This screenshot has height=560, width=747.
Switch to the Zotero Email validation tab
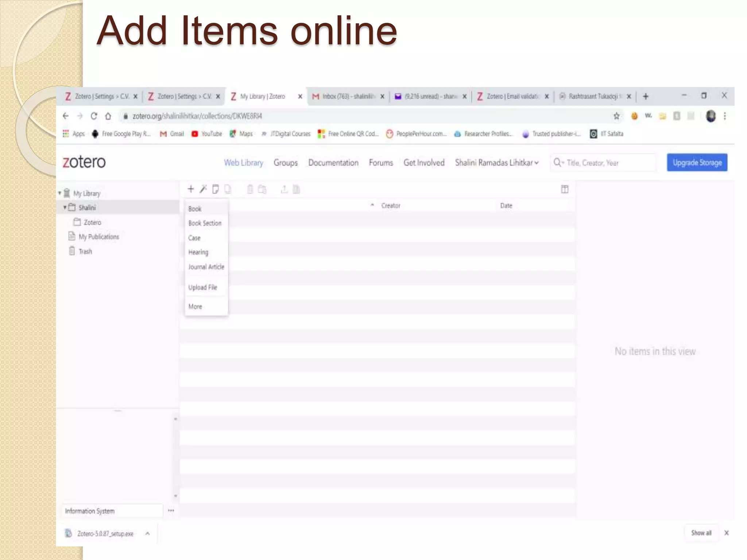coord(512,96)
